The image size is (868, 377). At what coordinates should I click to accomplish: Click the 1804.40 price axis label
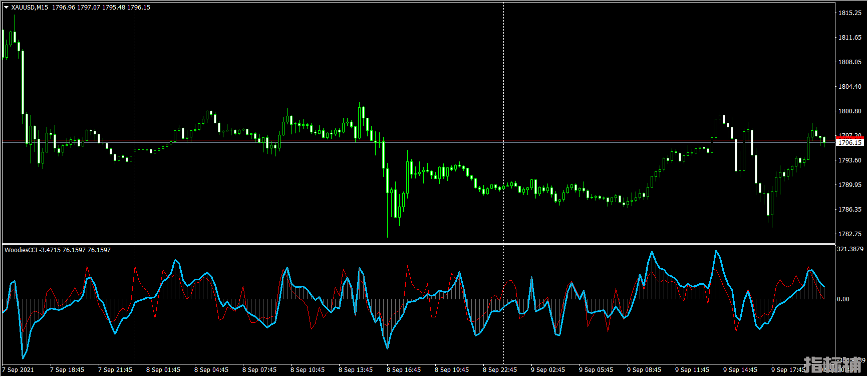click(x=850, y=87)
